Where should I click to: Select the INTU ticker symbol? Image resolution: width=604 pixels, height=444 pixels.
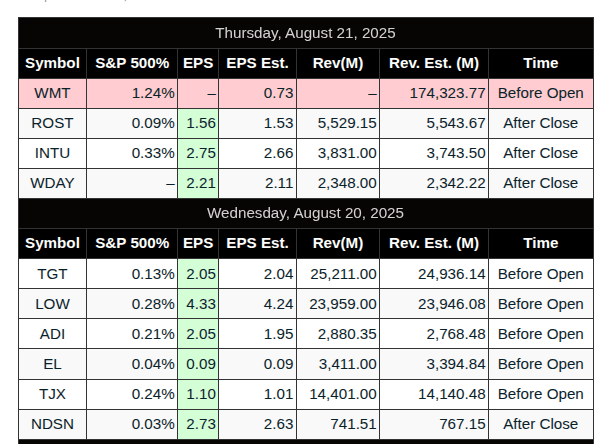52,154
